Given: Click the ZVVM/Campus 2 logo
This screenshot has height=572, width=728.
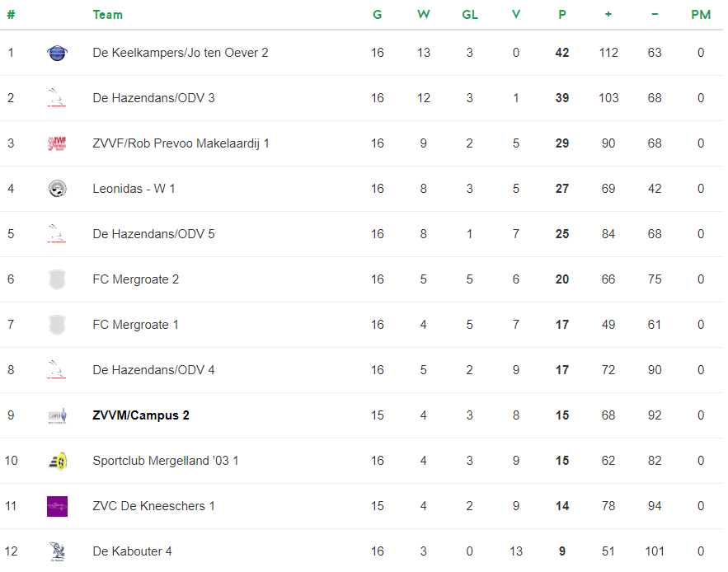Looking at the screenshot, I should point(57,415).
